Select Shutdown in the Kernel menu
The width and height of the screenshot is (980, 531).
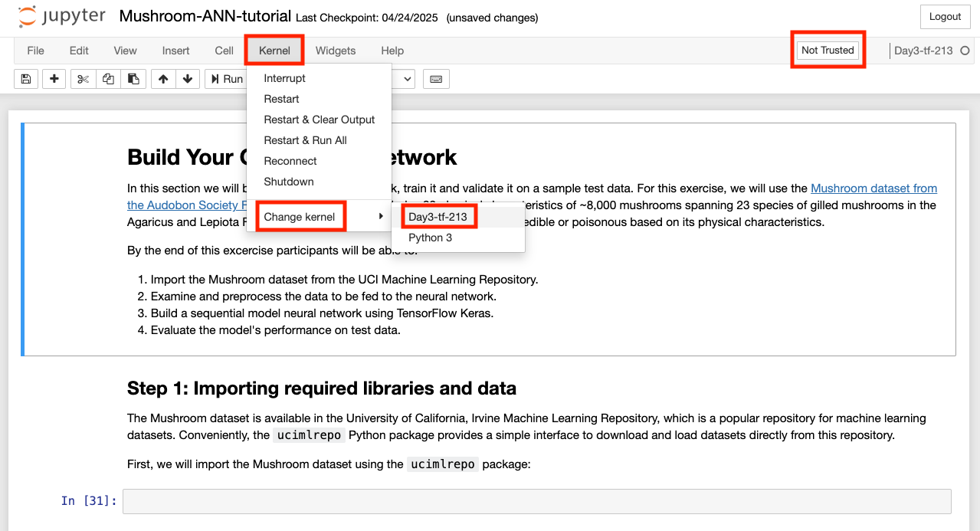click(319, 182)
